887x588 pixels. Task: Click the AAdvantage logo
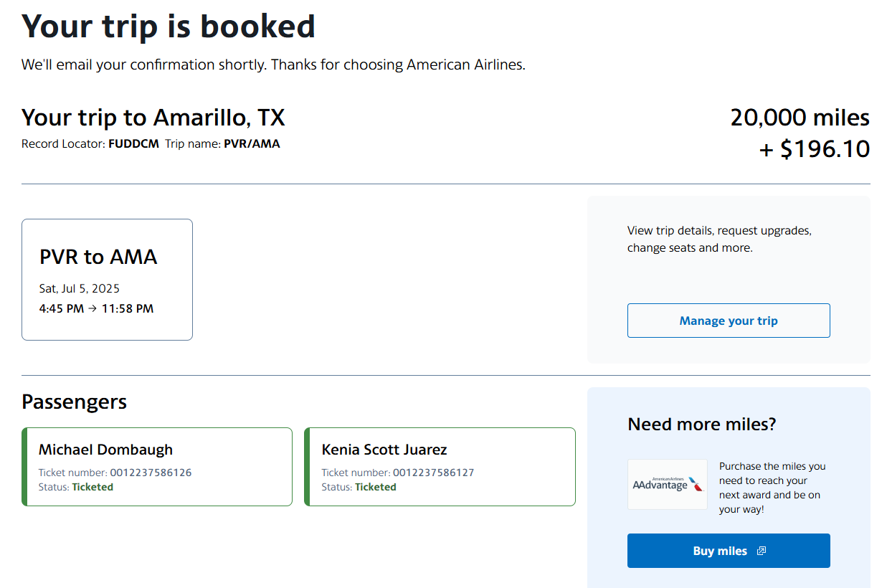pos(667,484)
